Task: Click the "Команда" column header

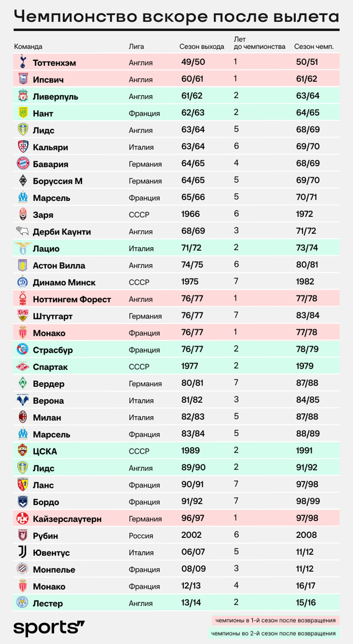Action: point(28,46)
